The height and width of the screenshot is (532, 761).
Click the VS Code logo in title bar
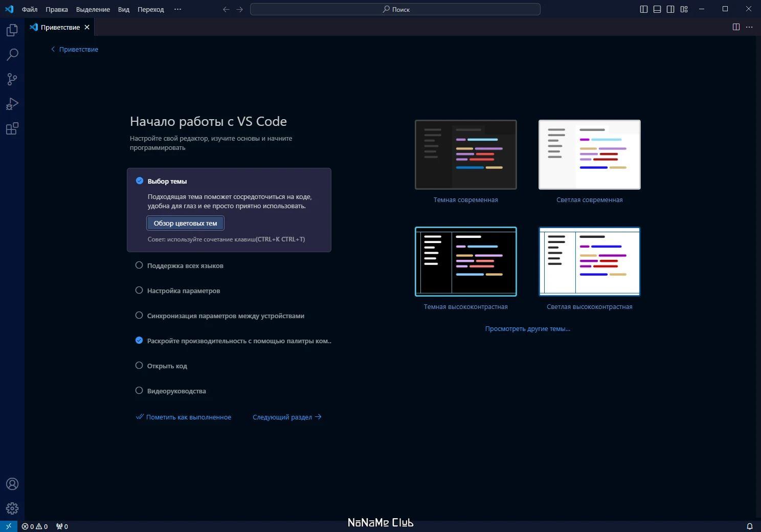(x=9, y=9)
